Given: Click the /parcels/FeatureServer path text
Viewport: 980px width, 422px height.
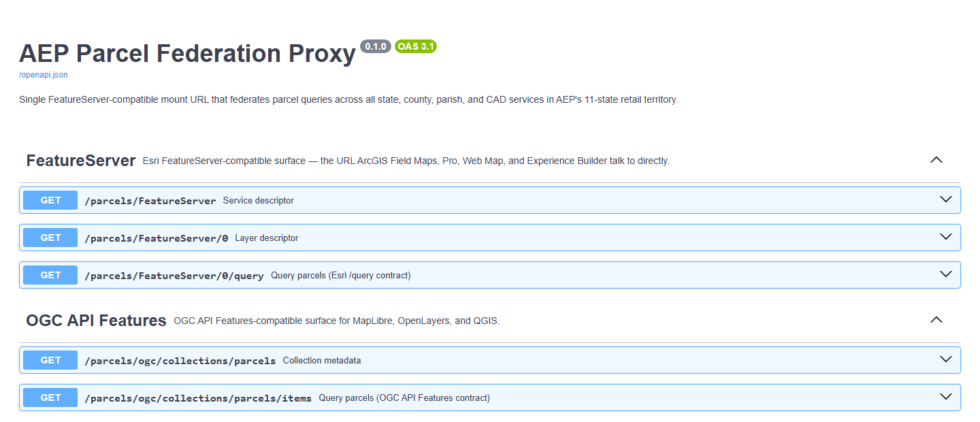Looking at the screenshot, I should click(x=150, y=201).
